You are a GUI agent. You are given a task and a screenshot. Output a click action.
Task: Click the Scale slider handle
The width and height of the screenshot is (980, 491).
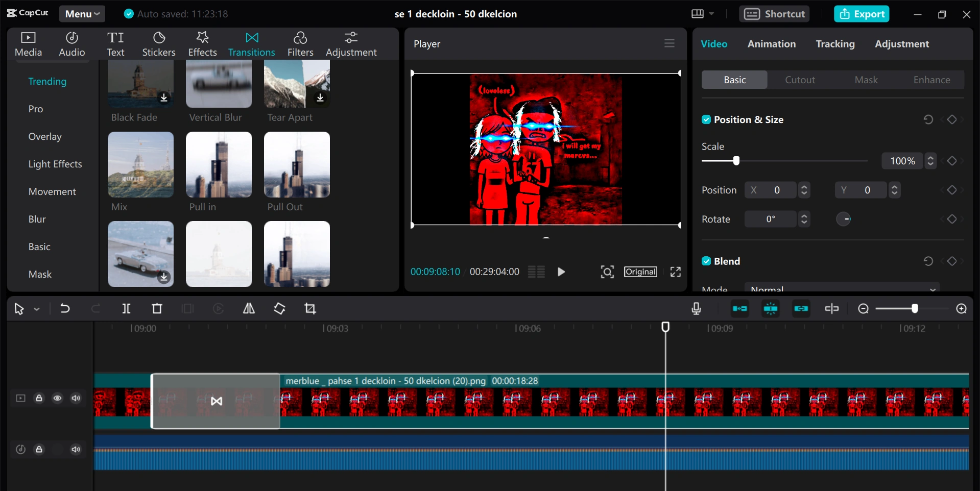(x=736, y=161)
